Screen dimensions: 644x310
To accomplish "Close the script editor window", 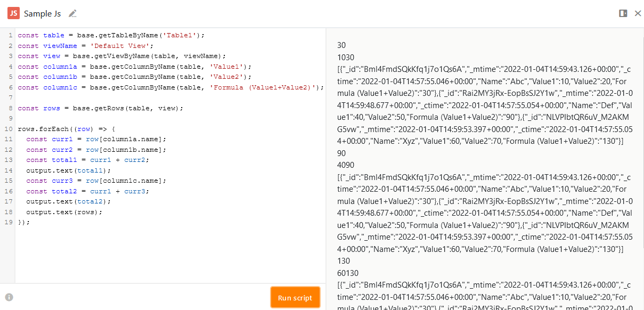I will 638,13.
